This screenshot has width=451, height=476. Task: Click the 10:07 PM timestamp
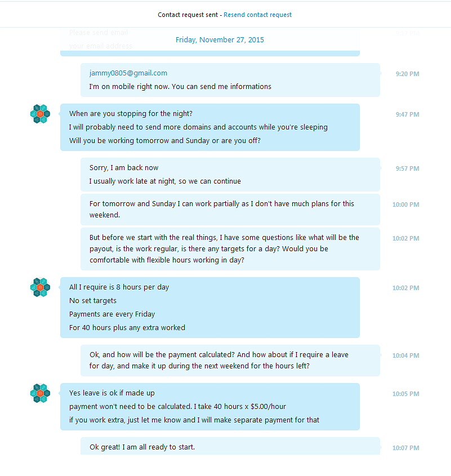coord(406,448)
